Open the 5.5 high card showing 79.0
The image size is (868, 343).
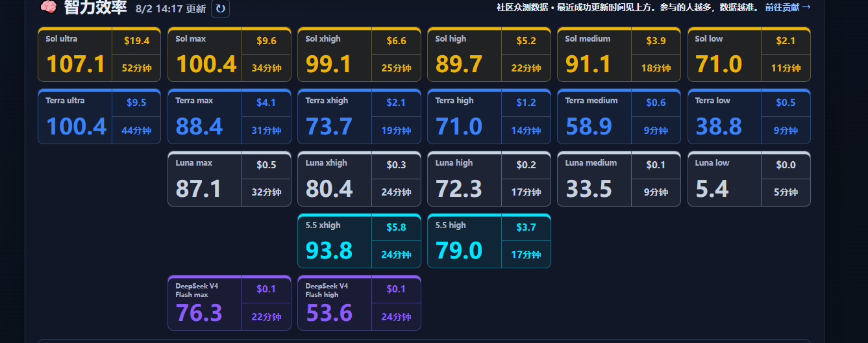click(489, 241)
